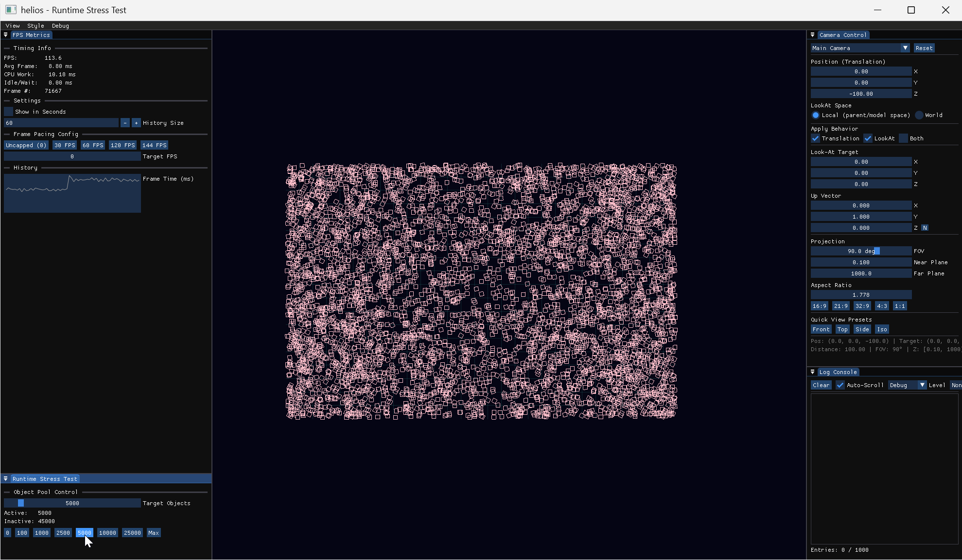The width and height of the screenshot is (962, 560).
Task: Collapse the Runtime Stress Test panel arrow
Action: tap(5, 479)
